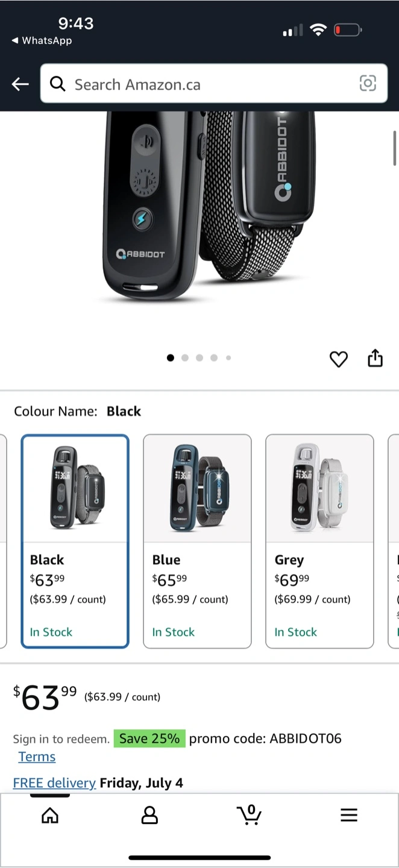
Task: Choose the Grey colour variant
Action: click(x=319, y=541)
